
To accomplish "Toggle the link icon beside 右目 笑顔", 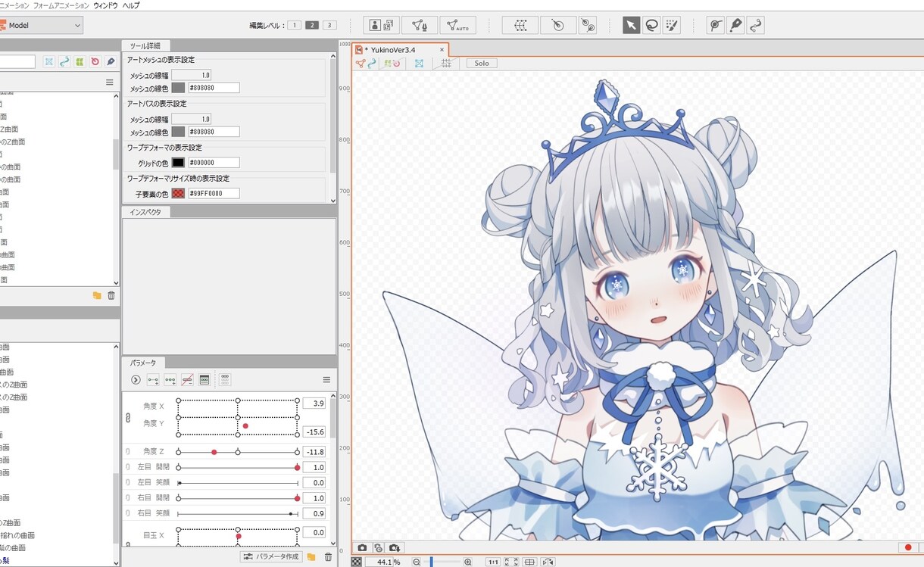I will click(127, 513).
